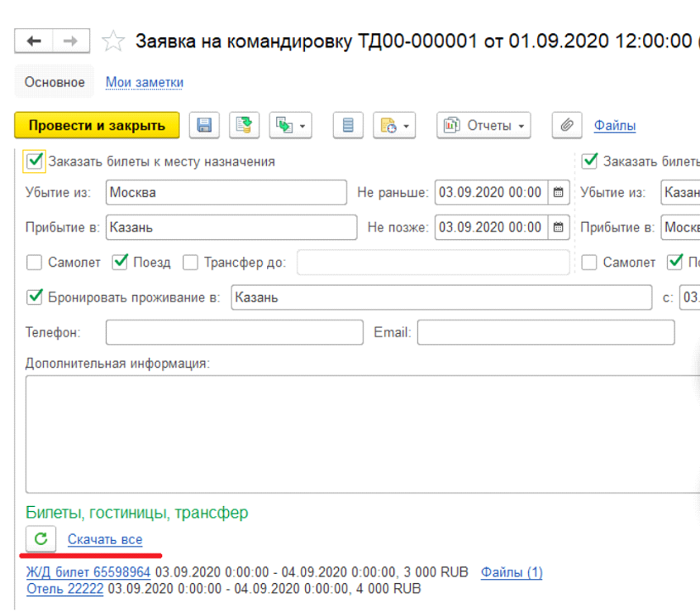Click the forward navigation arrow
Screen dimensions: 700x612
pos(71,42)
